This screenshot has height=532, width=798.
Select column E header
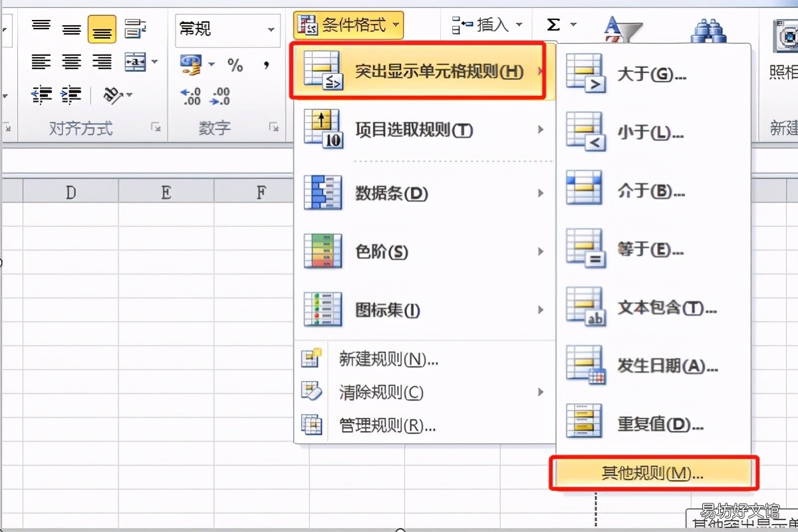tap(166, 192)
